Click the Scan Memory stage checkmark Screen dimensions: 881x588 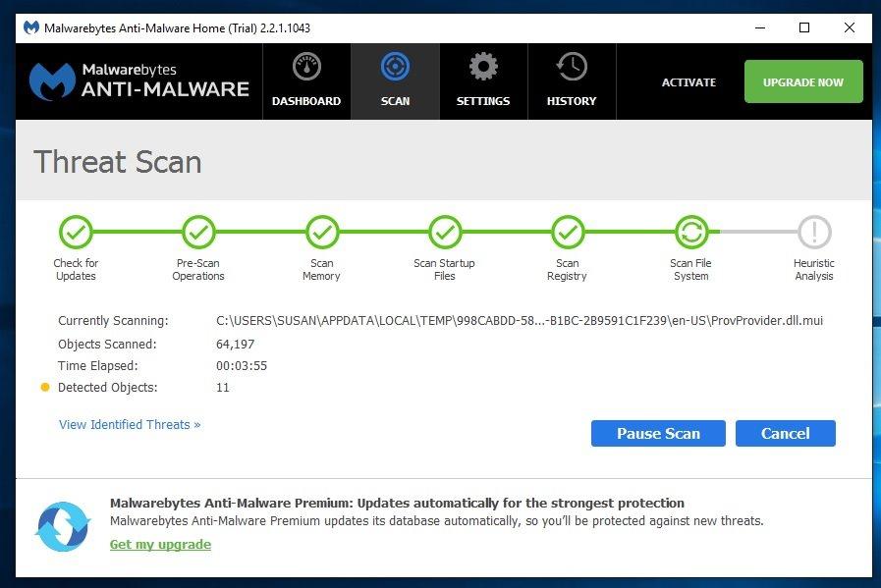[321, 234]
